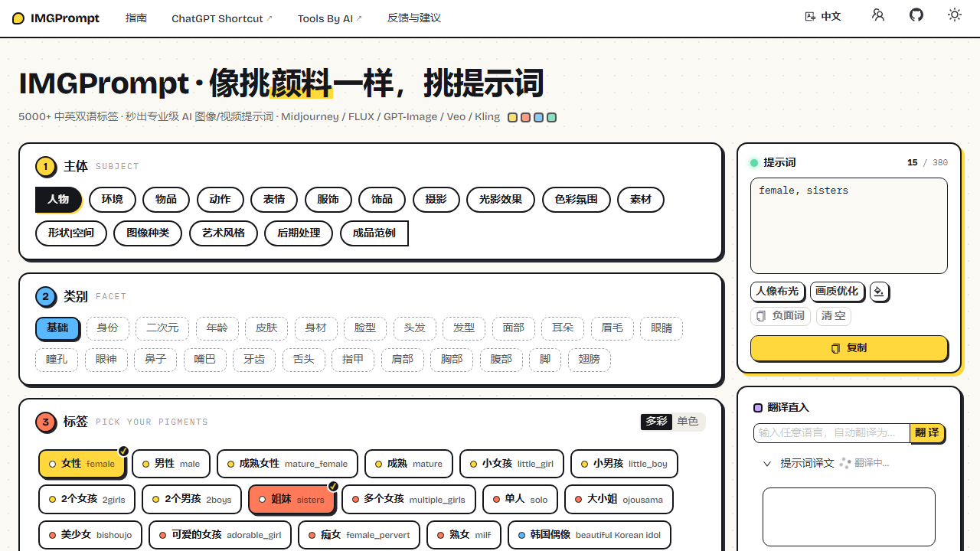Click the 负面词 button

coord(780,316)
